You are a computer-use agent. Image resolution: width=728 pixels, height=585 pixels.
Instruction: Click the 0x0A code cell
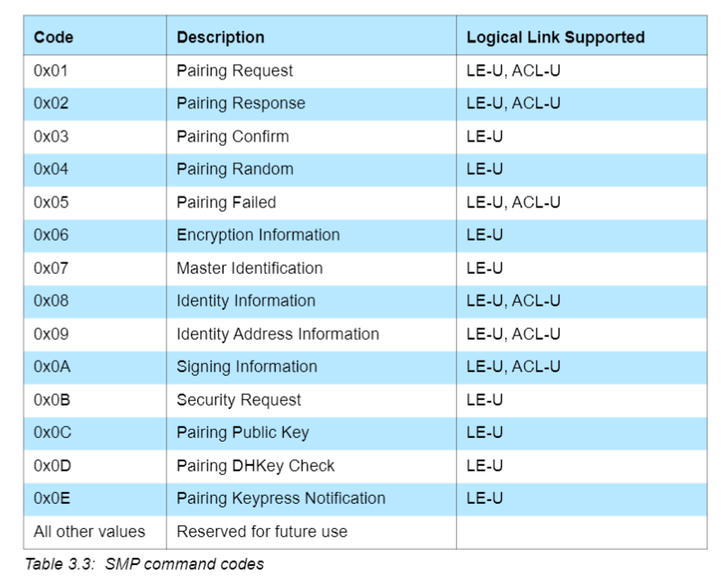51,367
